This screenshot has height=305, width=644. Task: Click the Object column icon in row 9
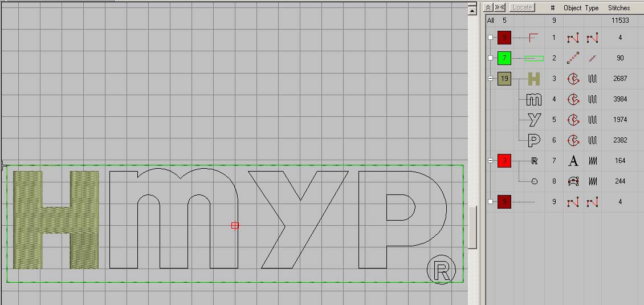[x=573, y=202]
